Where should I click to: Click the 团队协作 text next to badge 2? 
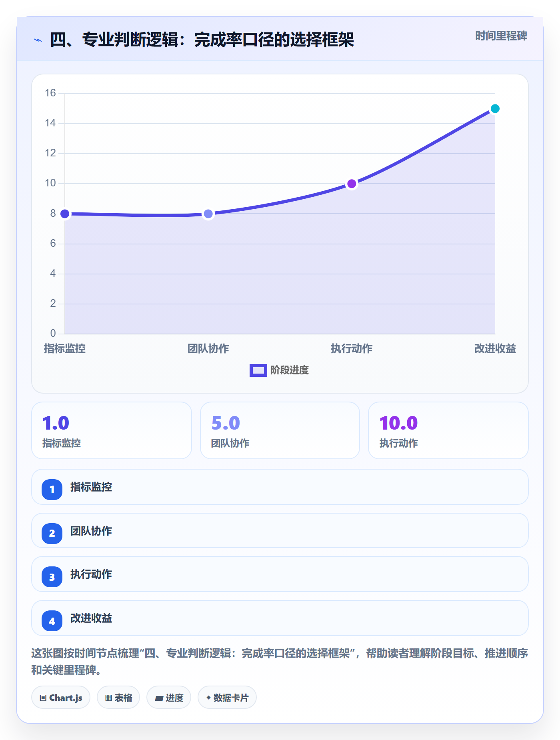91,531
